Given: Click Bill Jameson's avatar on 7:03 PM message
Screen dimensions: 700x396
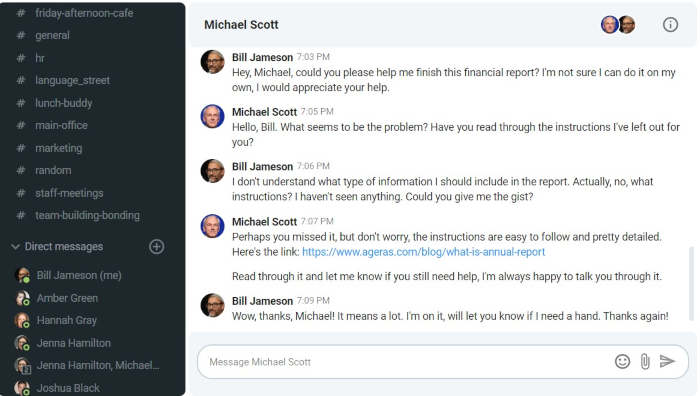Looking at the screenshot, I should coord(212,62).
